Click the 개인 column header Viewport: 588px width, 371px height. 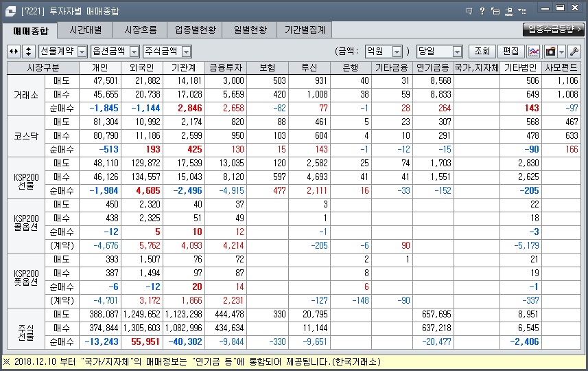click(x=100, y=67)
